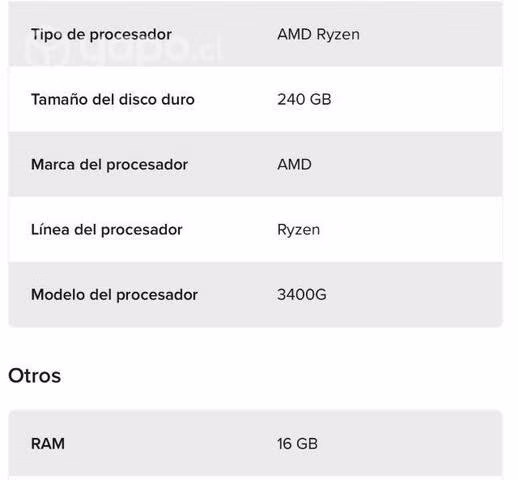The height and width of the screenshot is (480, 518).
Task: Click the word Marca in Marca del procesador
Action: (53, 165)
